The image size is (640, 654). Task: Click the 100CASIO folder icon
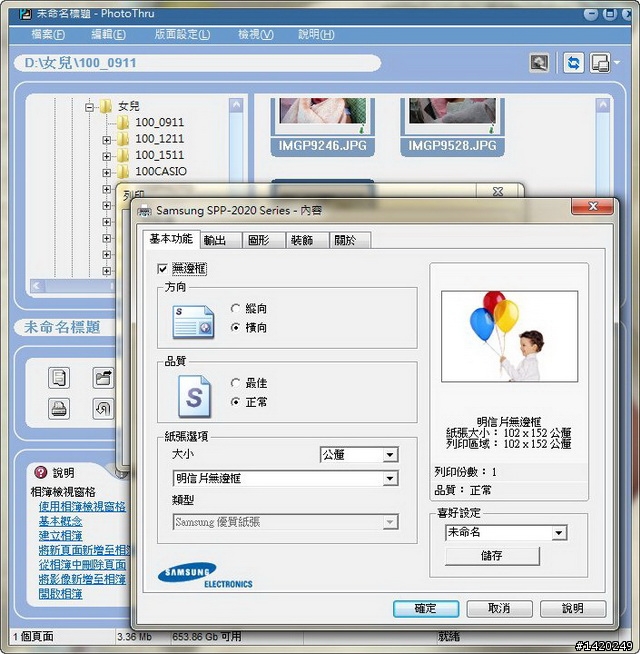pyautogui.click(x=123, y=171)
